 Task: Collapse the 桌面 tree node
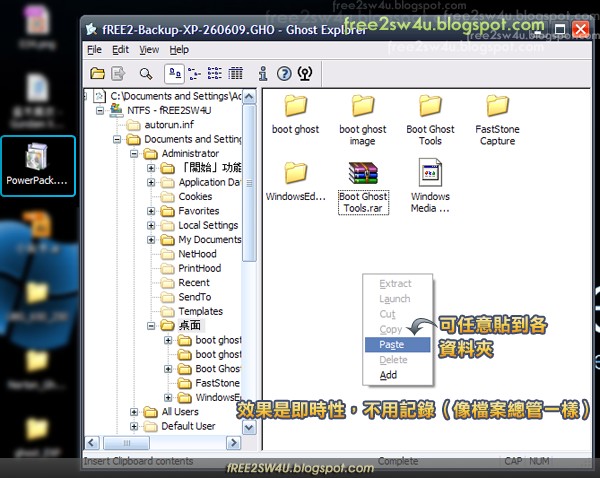151,326
